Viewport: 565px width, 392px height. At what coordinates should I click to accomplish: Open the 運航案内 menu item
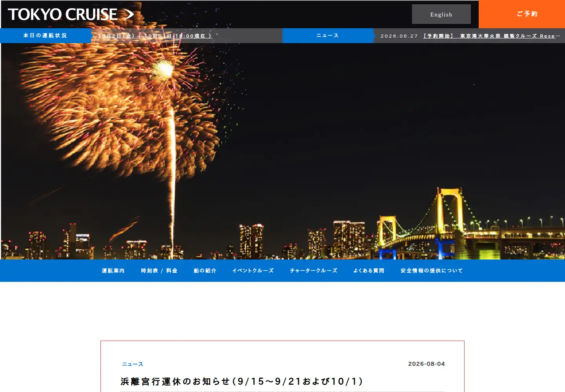[113, 271]
